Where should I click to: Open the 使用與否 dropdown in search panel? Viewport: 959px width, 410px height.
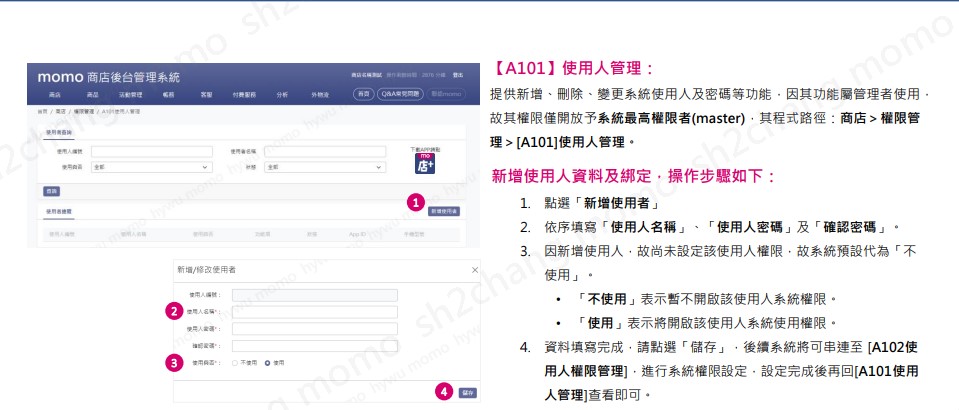(151, 167)
